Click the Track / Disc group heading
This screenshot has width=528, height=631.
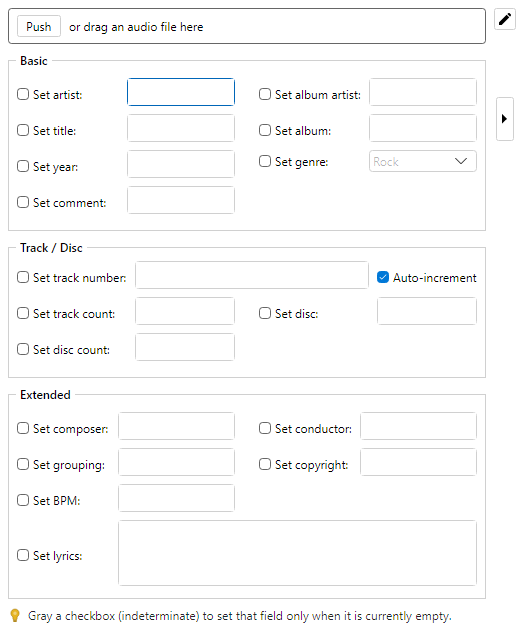[x=51, y=248]
